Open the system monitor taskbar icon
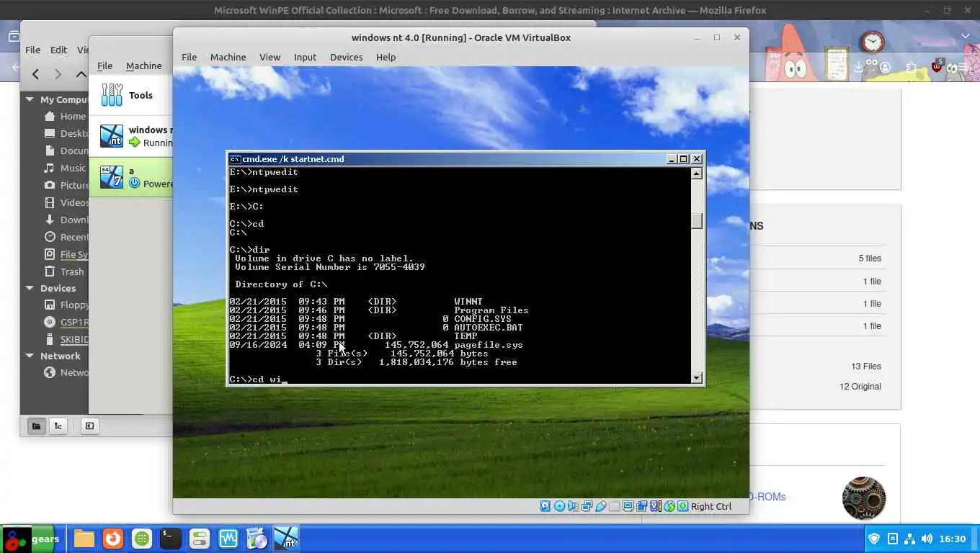Screen dimensions: 980x553 [x=228, y=539]
